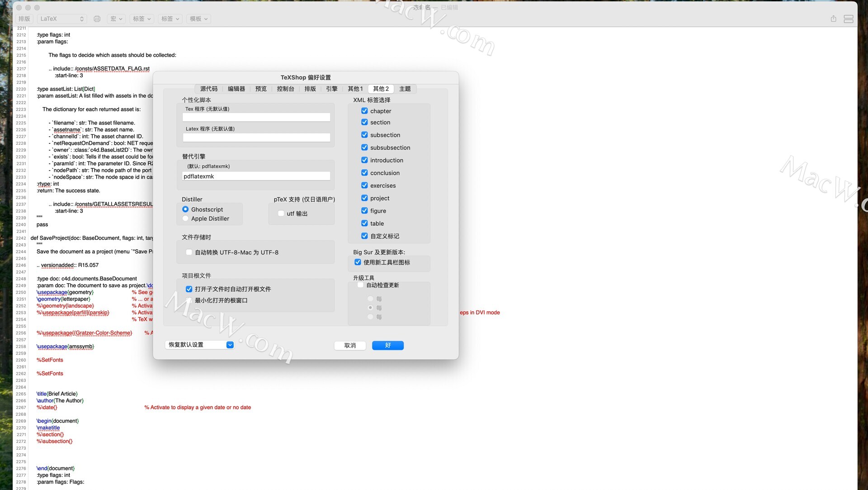Click line number 2250 in the gutter
Image resolution: width=868 pixels, height=490 pixels.
tap(21, 292)
